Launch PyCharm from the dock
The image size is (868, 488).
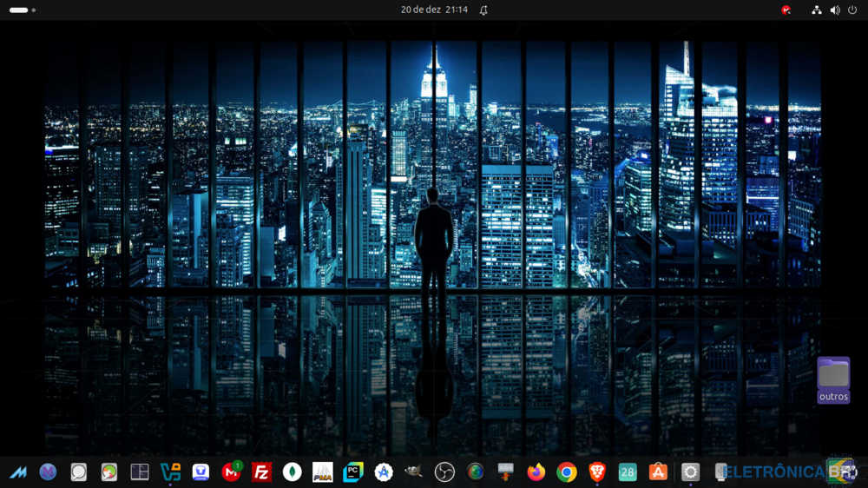(x=353, y=472)
